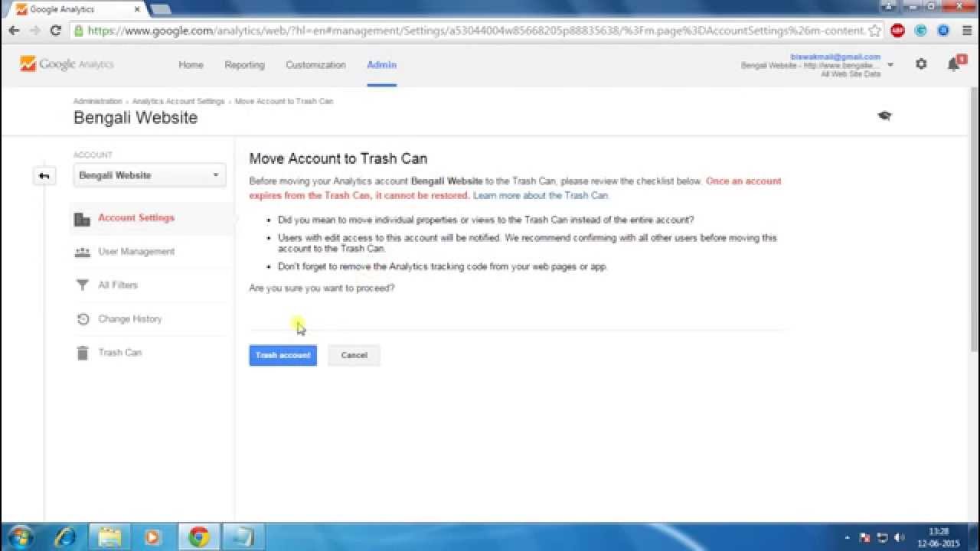
Task: Open Trash Can in the sidebar
Action: pos(119,353)
